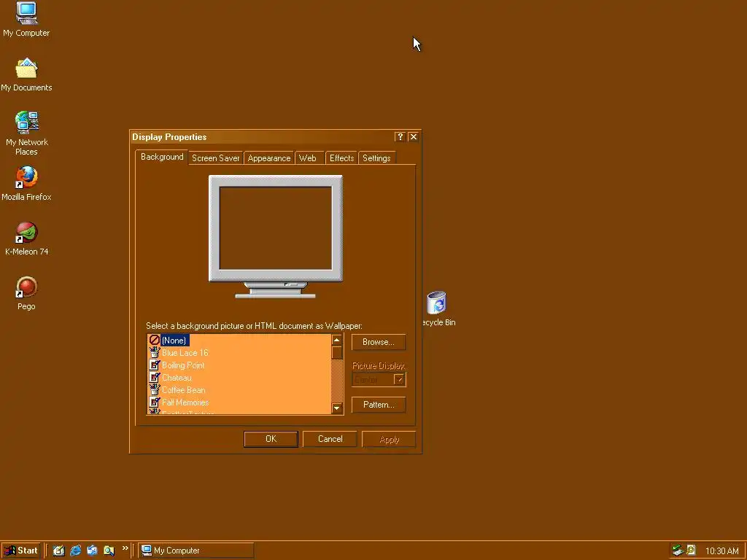Click the Show Desktop quick launch icon

click(58, 551)
